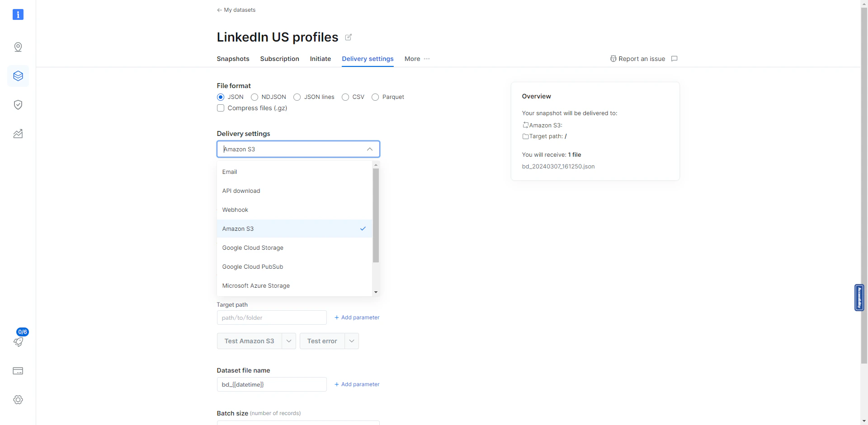The height and width of the screenshot is (425, 868).
Task: Click the dropdown list scrollbar thumb
Action: coord(376,215)
